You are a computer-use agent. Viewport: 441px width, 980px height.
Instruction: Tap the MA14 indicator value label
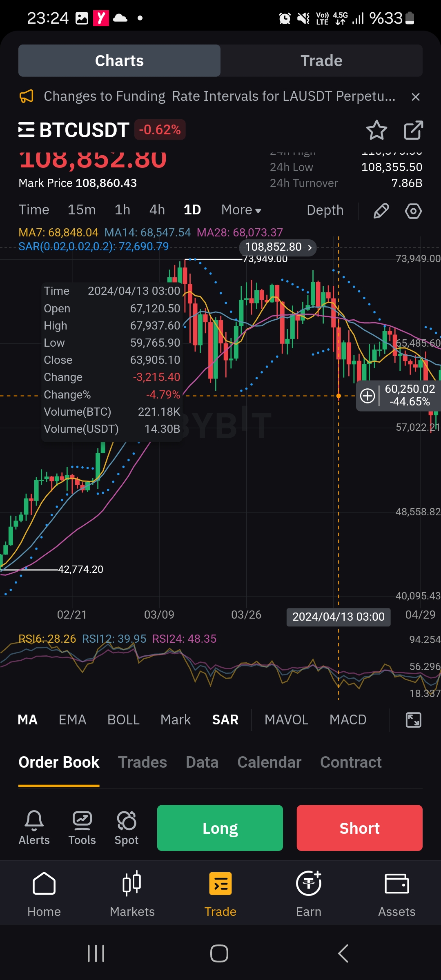tap(147, 233)
